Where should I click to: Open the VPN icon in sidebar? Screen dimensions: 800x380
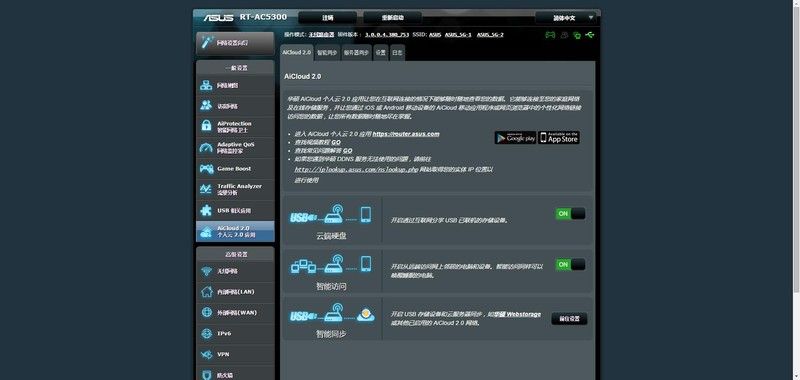click(x=206, y=354)
